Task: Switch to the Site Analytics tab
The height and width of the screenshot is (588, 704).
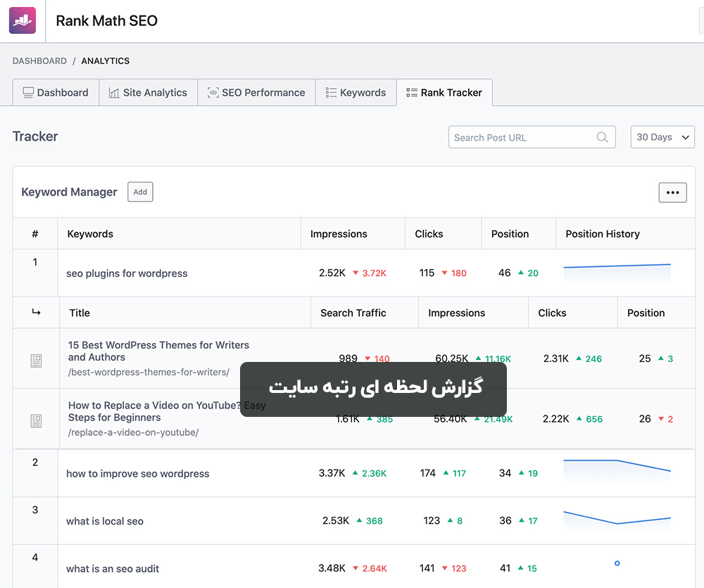Action: (x=148, y=92)
